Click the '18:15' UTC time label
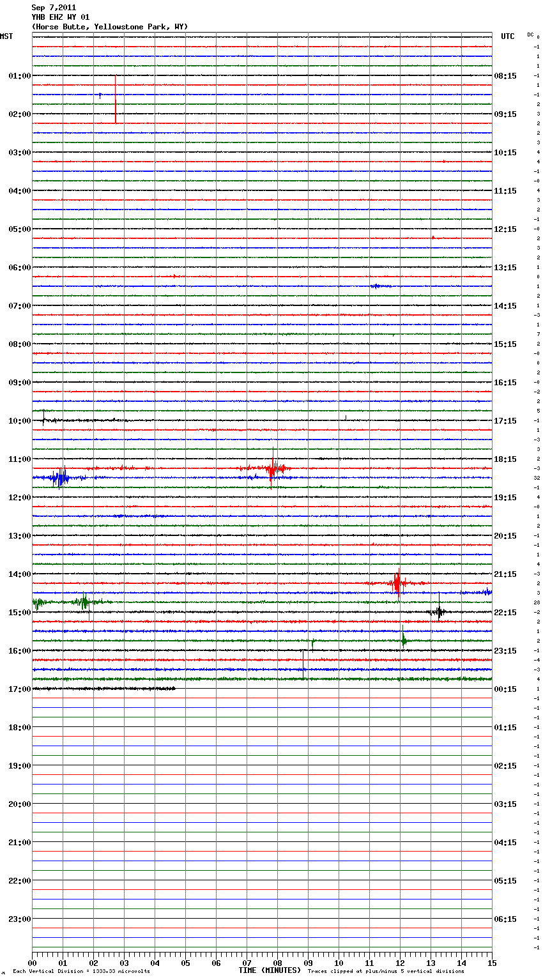 coord(505,459)
